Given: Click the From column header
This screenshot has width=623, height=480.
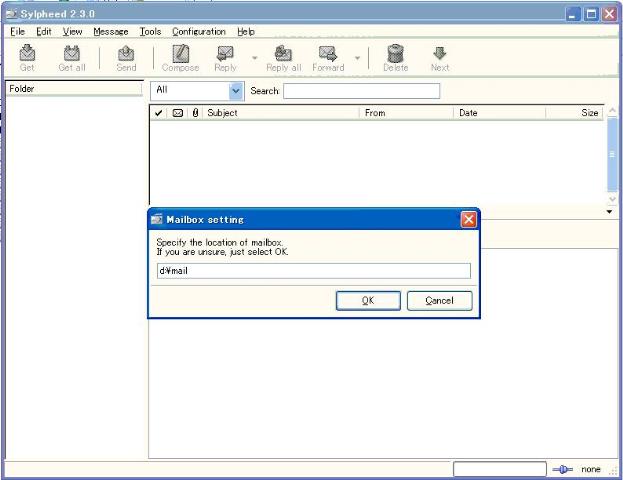Looking at the screenshot, I should click(406, 113).
